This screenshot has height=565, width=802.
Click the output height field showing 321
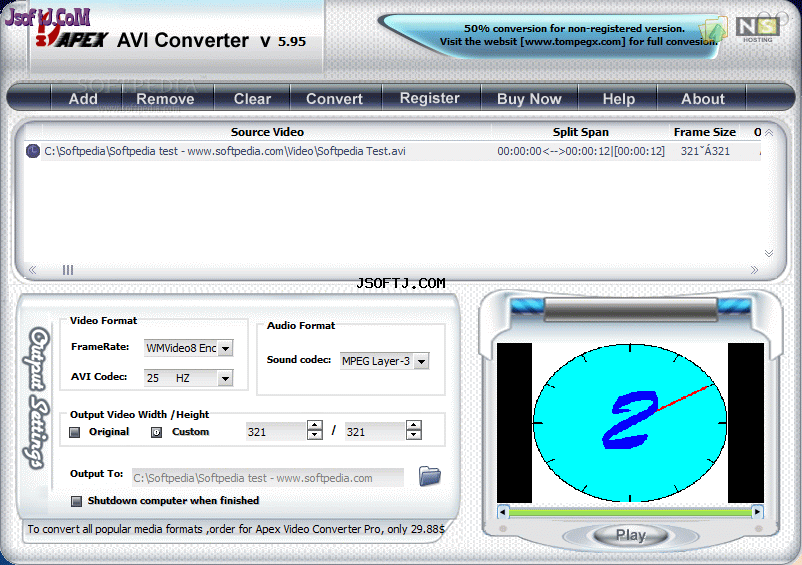coord(375,432)
